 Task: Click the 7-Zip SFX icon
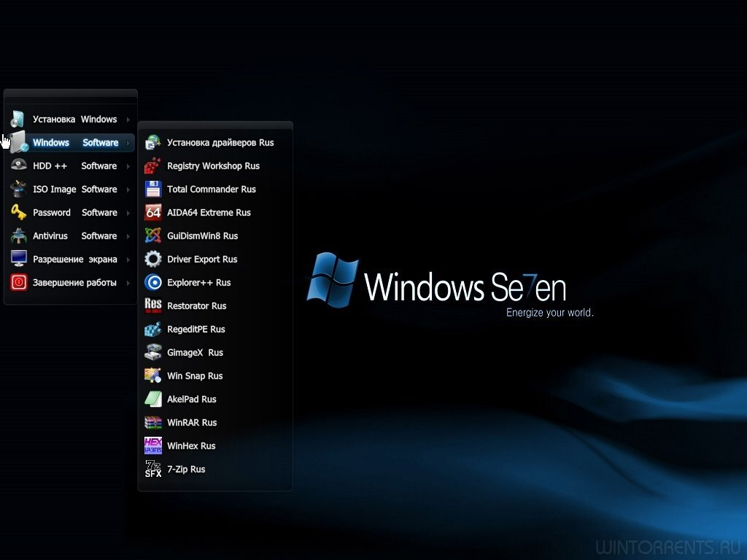point(153,469)
